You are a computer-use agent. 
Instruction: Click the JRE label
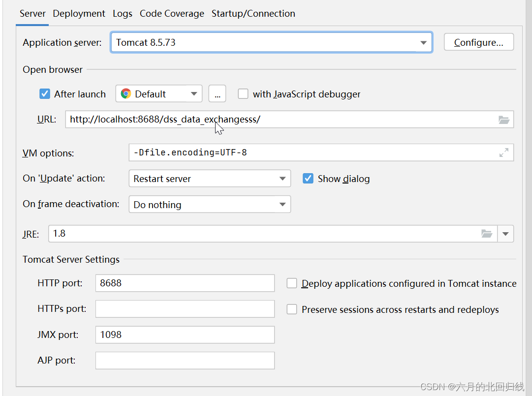(31, 234)
